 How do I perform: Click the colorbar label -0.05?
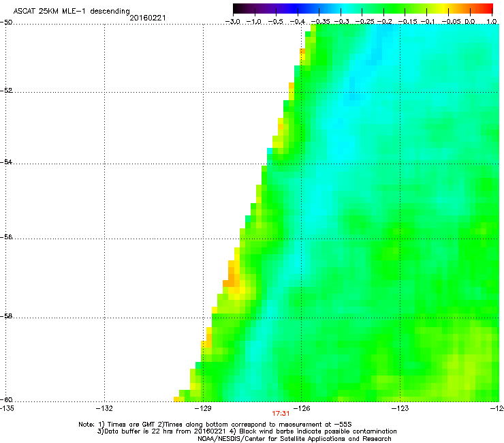pyautogui.click(x=451, y=22)
